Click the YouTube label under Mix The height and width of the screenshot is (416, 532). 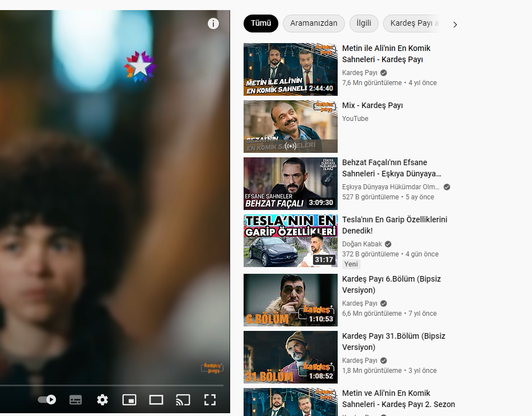[x=355, y=119]
